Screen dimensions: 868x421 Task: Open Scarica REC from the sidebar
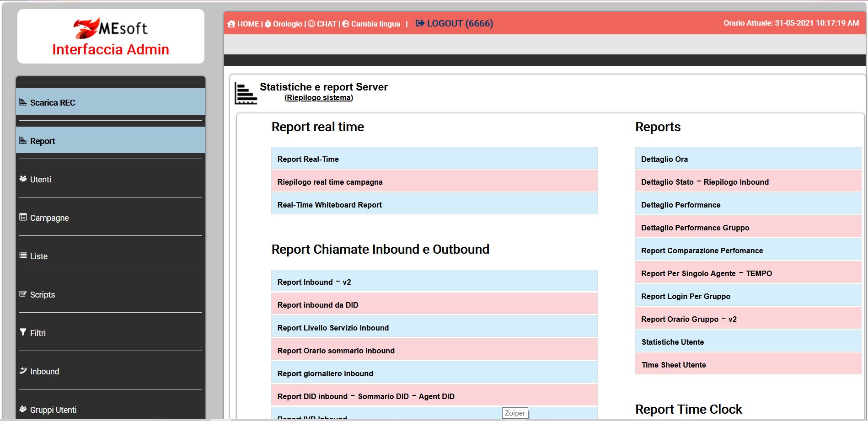[x=53, y=103]
